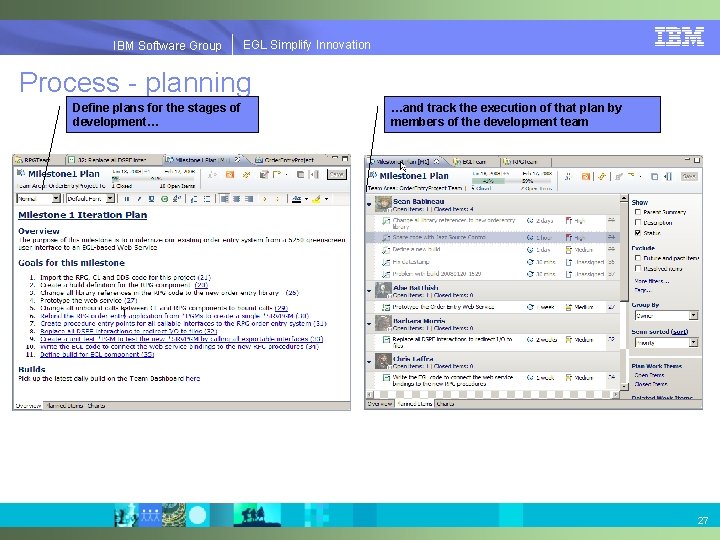Open Charts tab in the right plan editor
This screenshot has width=720, height=540.
pyautogui.click(x=445, y=404)
